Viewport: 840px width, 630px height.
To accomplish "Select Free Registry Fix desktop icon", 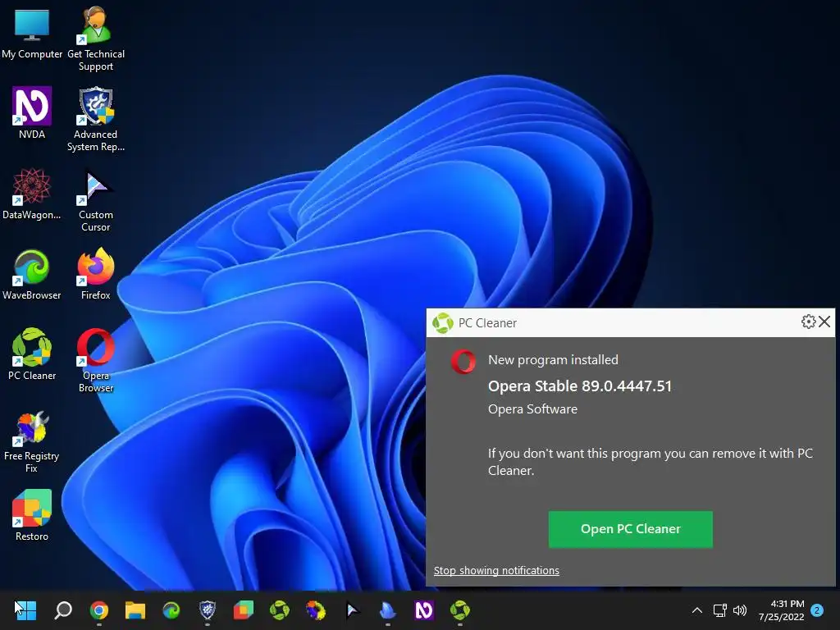I will (32, 442).
